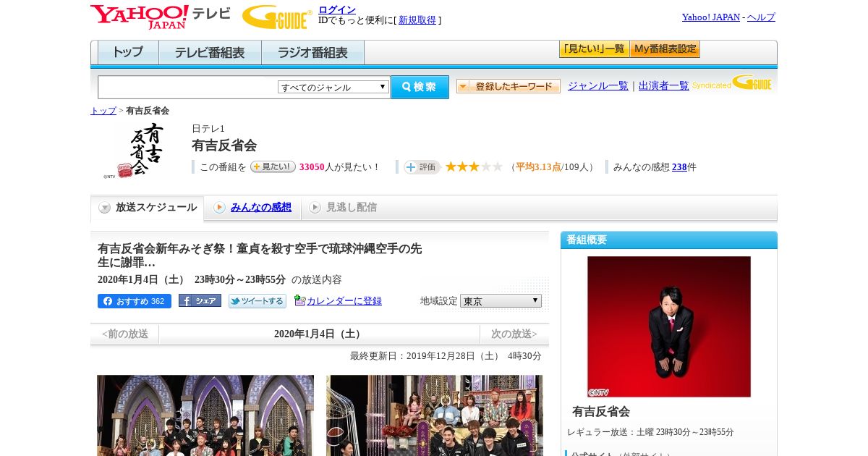The width and height of the screenshot is (868, 456).
Task: Select the first rating star
Action: 451,166
